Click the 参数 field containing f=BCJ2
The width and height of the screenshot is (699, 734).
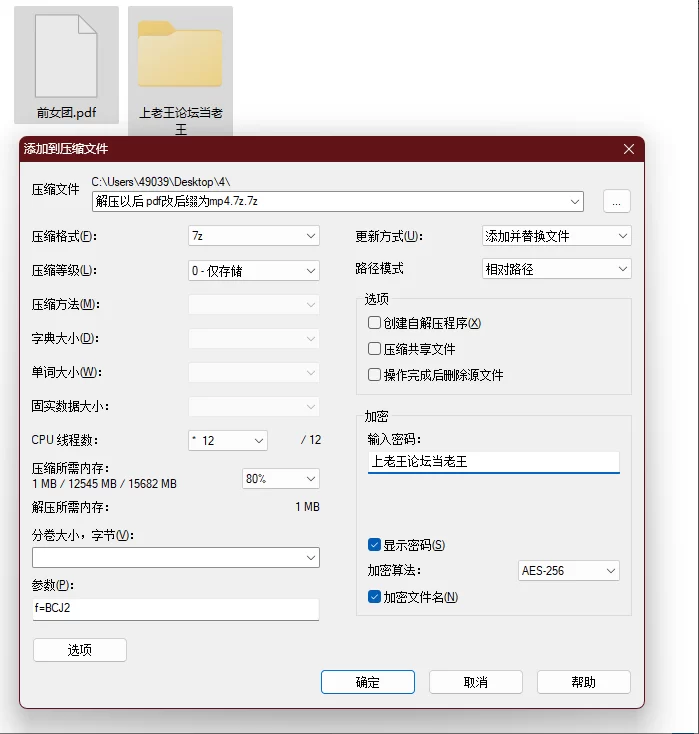coord(176,609)
